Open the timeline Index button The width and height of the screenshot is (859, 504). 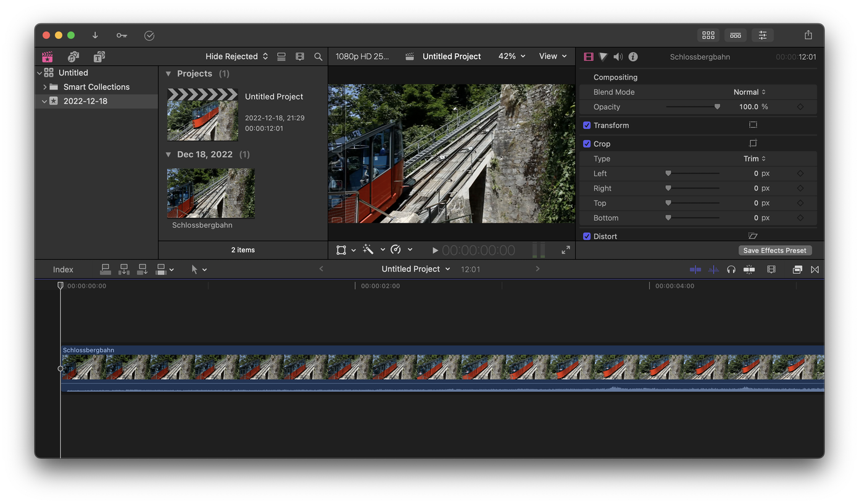(63, 270)
